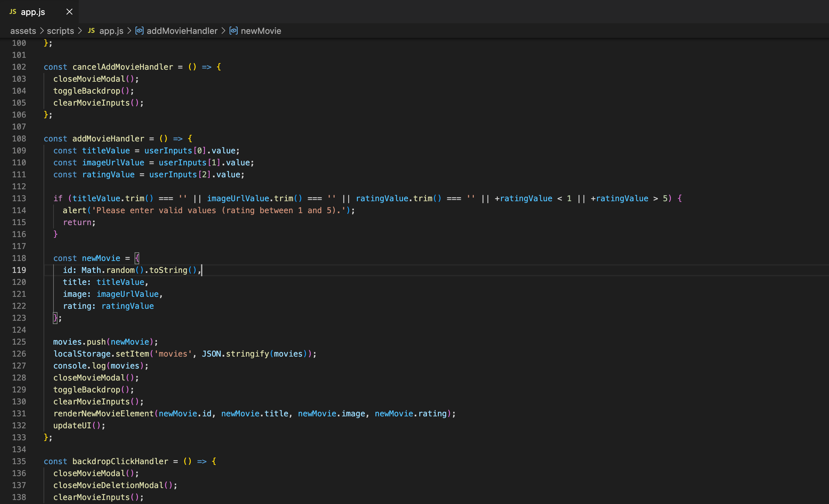Click the symbol icon beside newMovie breadcrumb
The height and width of the screenshot is (504, 829).
(234, 31)
